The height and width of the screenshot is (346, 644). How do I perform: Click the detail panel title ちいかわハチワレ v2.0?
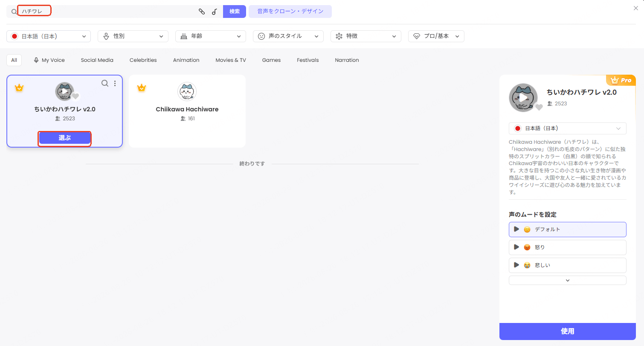point(582,92)
